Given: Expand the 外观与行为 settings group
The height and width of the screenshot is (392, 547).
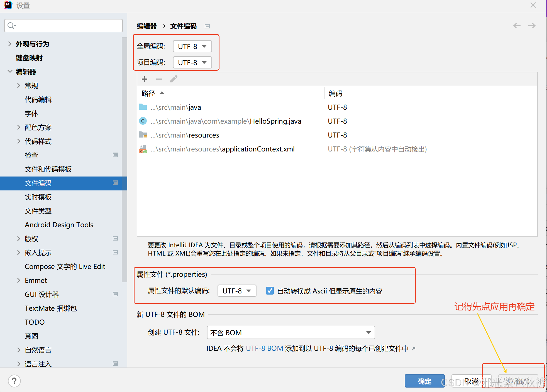Looking at the screenshot, I should (10, 44).
